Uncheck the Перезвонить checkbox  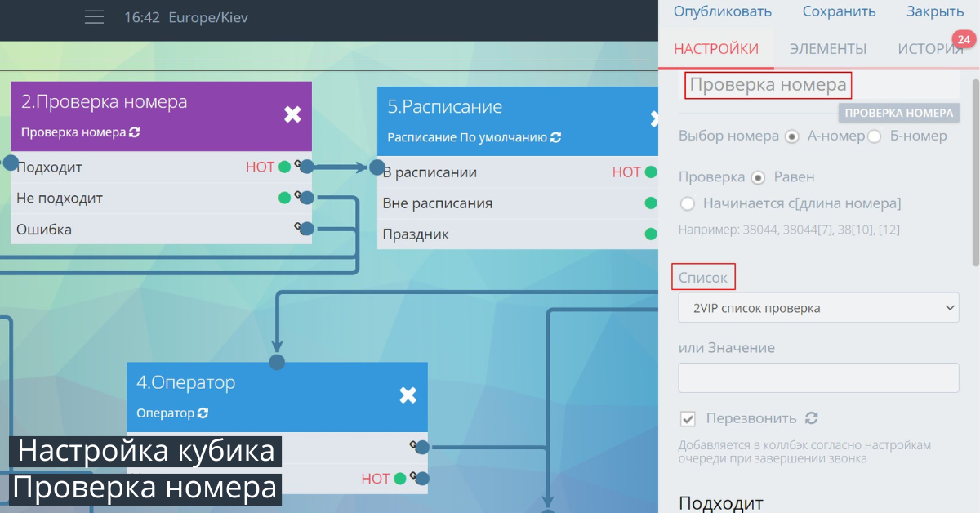point(688,417)
